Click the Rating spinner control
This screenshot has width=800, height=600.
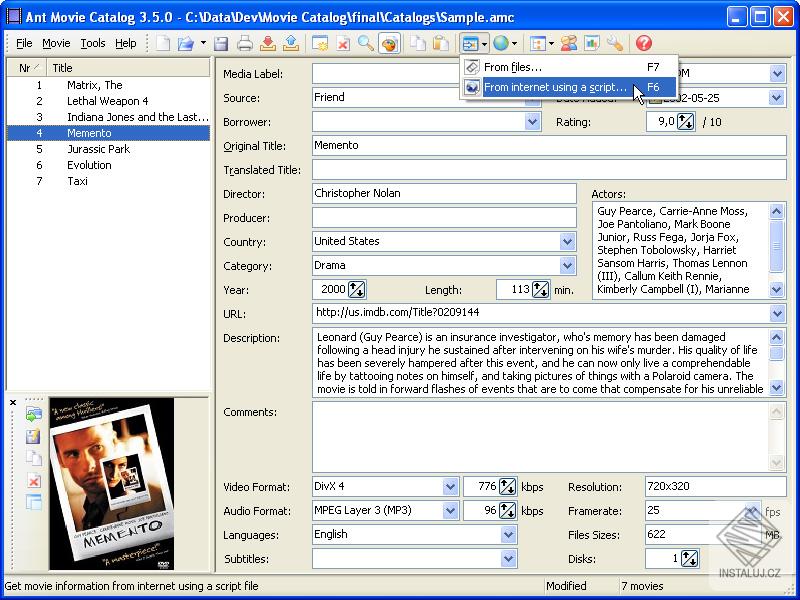pos(685,122)
